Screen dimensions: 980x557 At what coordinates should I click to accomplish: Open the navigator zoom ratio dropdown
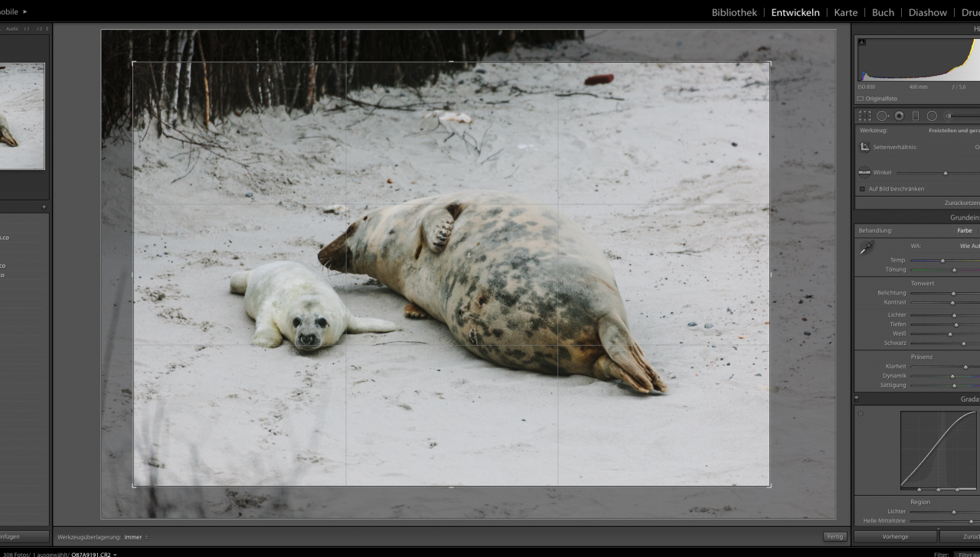click(x=46, y=29)
